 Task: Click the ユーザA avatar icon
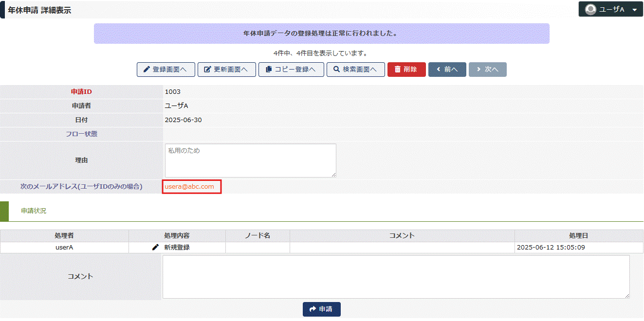(590, 9)
